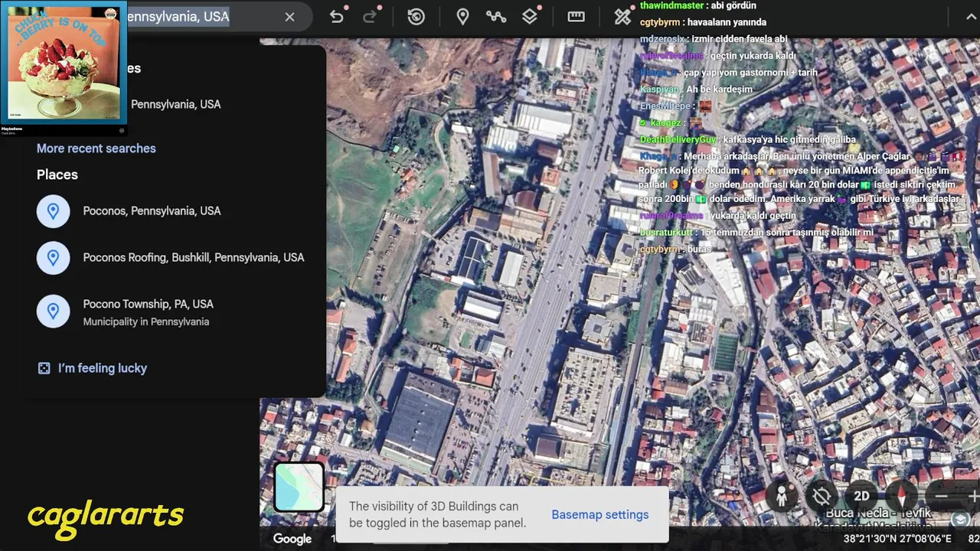980x551 pixels.
Task: Click the school marker near Buca Necla
Action: (x=960, y=520)
